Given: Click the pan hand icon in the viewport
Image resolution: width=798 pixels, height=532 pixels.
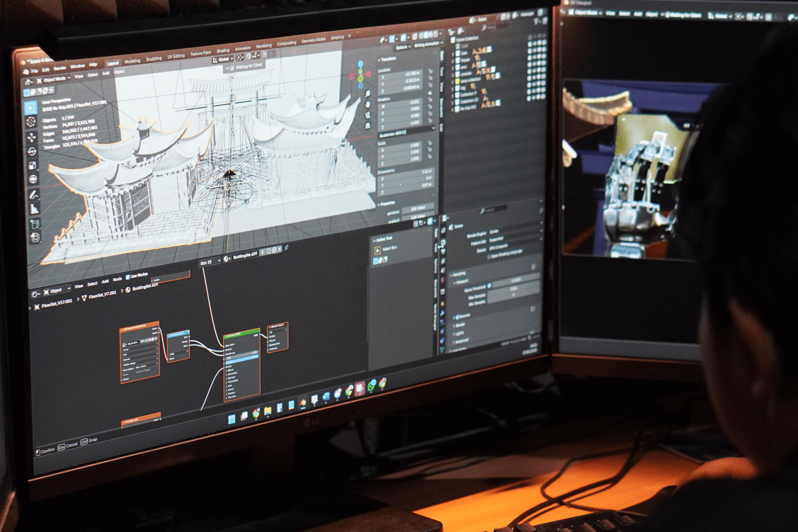Looking at the screenshot, I should click(x=367, y=104).
